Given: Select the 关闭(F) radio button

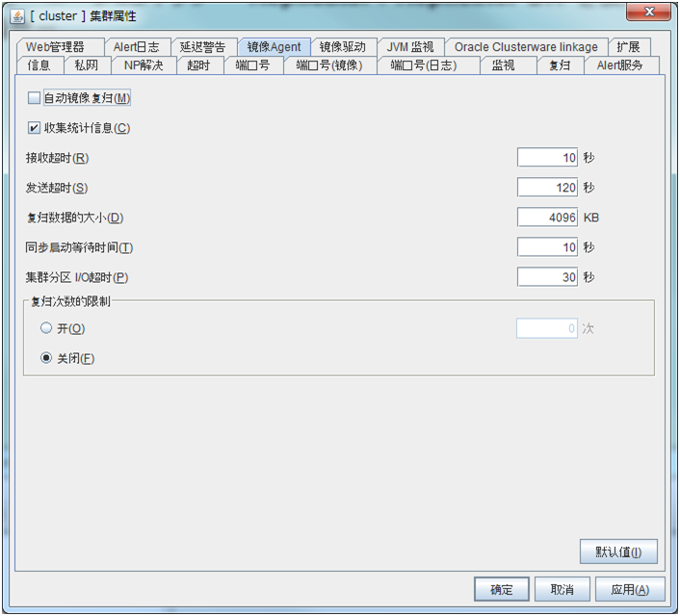Looking at the screenshot, I should point(46,358).
